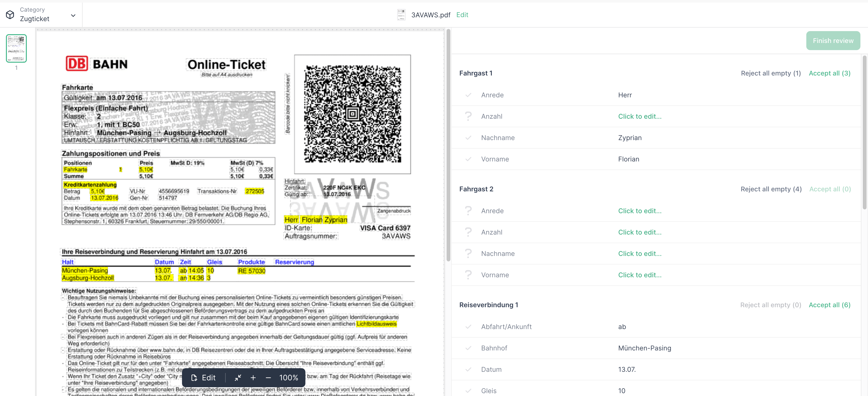This screenshot has height=396, width=868.
Task: Click the 100% zoom level indicator
Action: coord(289,378)
